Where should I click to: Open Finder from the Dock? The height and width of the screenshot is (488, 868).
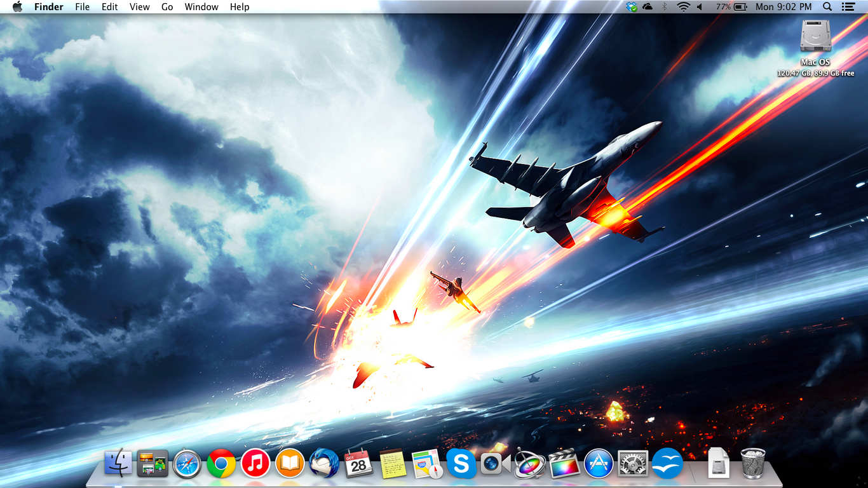click(x=118, y=463)
